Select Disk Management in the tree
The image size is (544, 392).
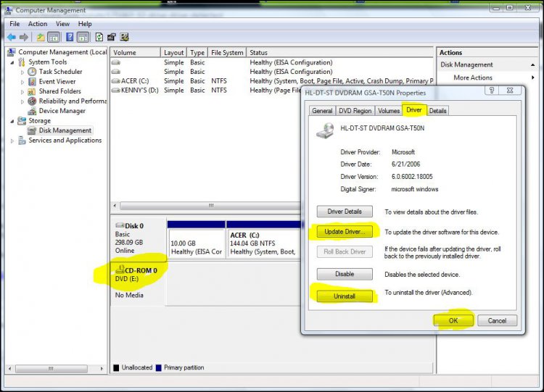pyautogui.click(x=65, y=130)
